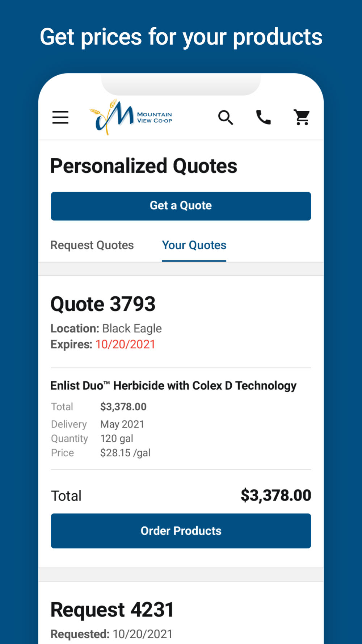The width and height of the screenshot is (362, 644).
Task: Tap the Mountain View Co-op logo
Action: click(131, 117)
